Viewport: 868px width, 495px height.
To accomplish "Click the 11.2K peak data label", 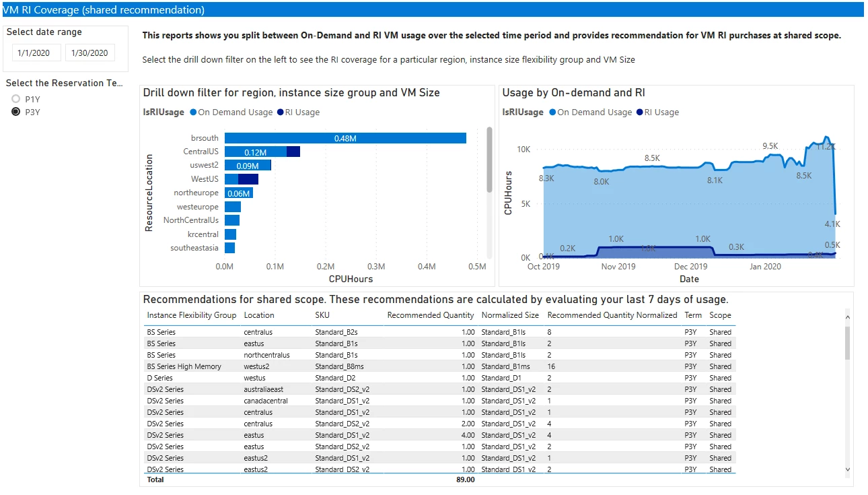I will click(826, 147).
